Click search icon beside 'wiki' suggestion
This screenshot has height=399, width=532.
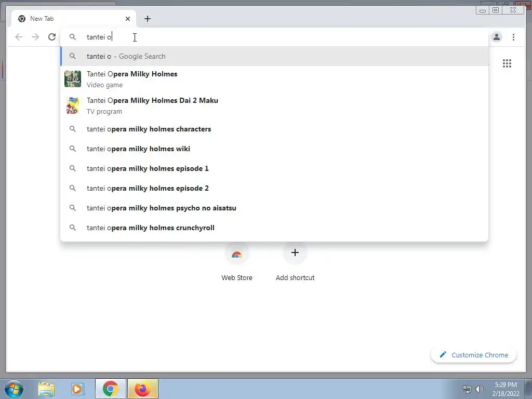pos(73,149)
